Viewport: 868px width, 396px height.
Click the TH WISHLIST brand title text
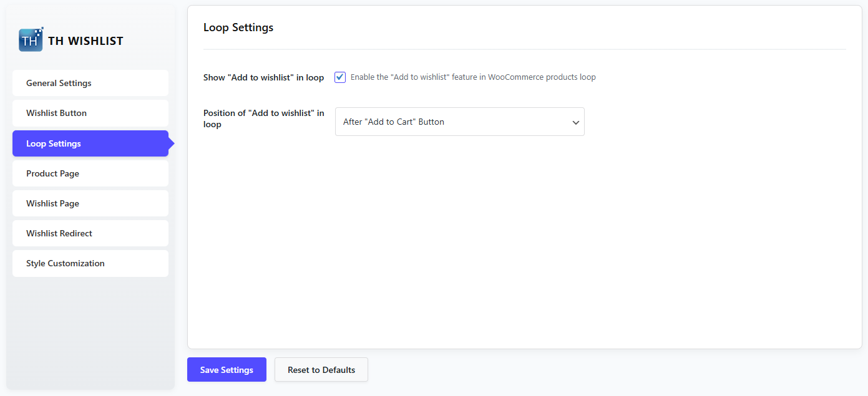tap(85, 41)
